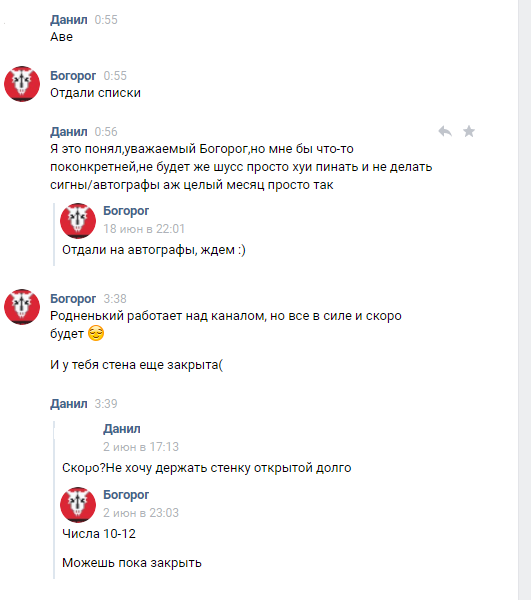Click the vertical scrollbar at the right edge

(x=524, y=300)
